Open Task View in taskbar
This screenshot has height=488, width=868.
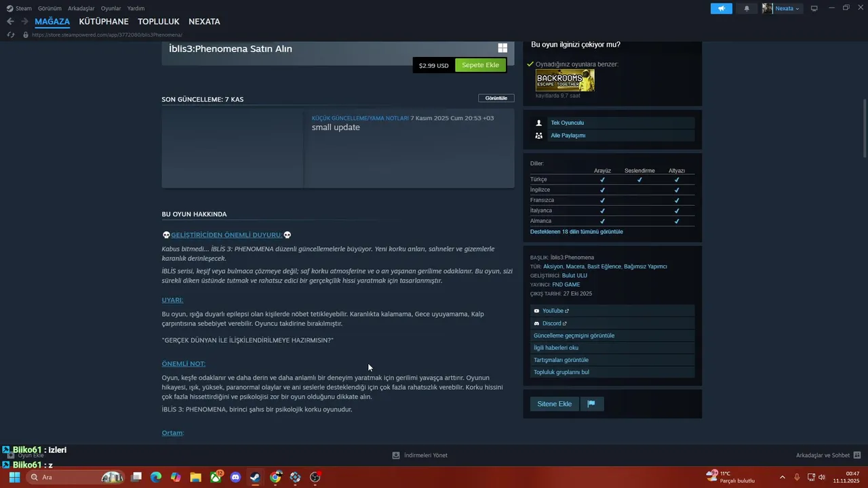click(x=136, y=477)
